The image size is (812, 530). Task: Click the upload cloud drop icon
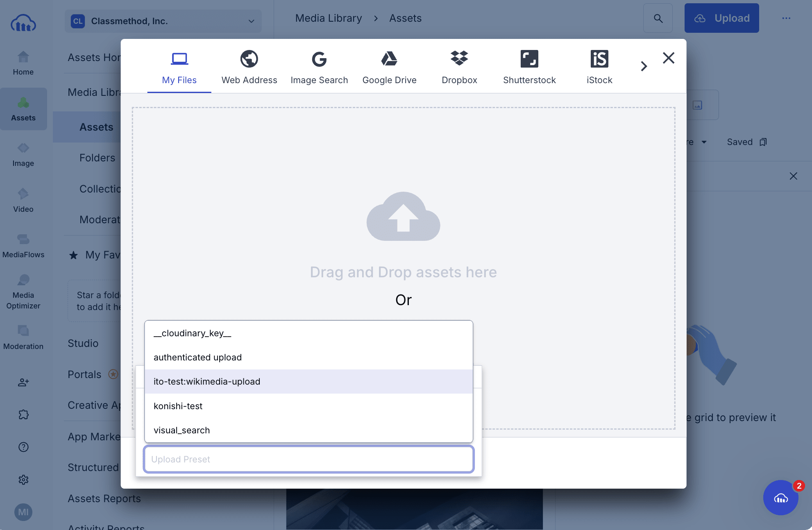[404, 216]
